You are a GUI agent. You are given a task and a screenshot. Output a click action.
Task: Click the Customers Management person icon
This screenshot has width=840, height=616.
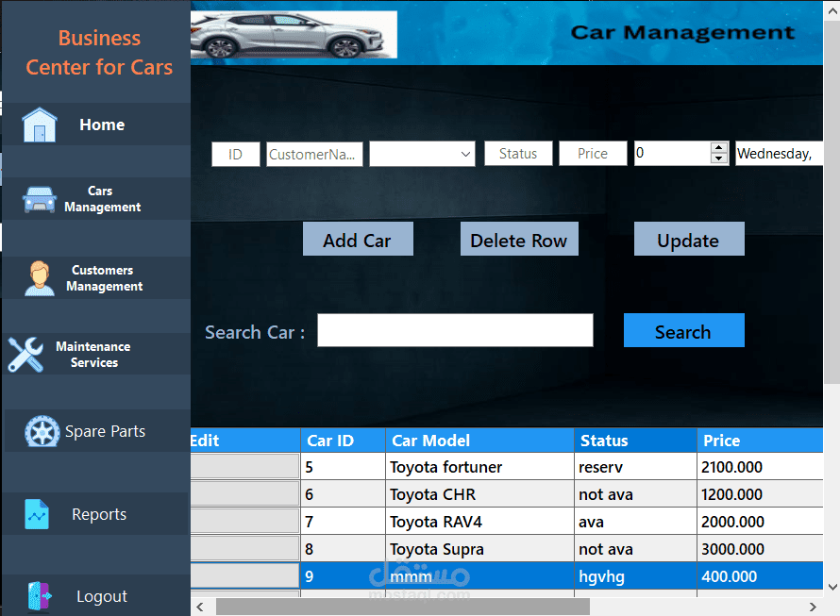(x=39, y=278)
